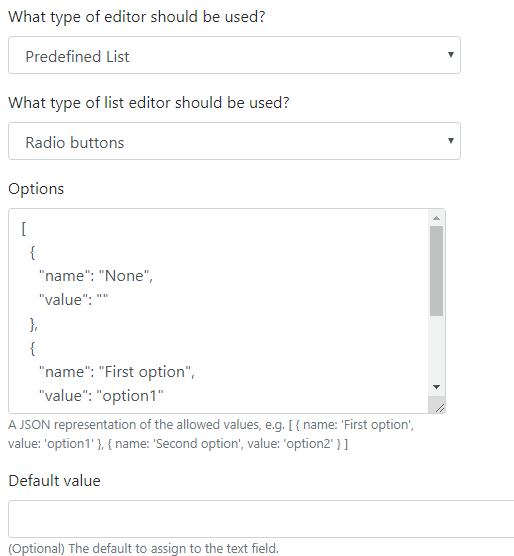Viewport: 514px width, 556px height.
Task: Click inside the Options JSON textarea
Action: 218,311
